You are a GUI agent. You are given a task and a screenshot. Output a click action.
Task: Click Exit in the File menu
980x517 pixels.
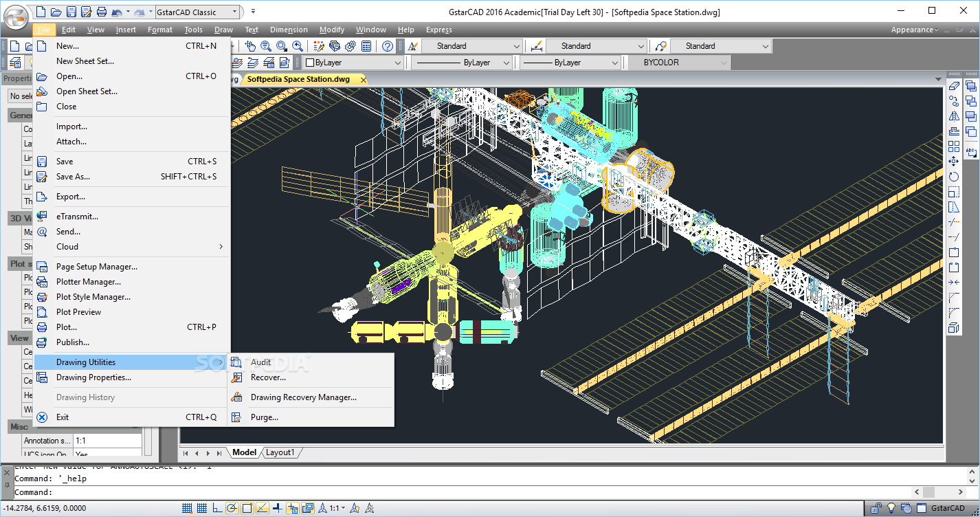tap(131, 417)
